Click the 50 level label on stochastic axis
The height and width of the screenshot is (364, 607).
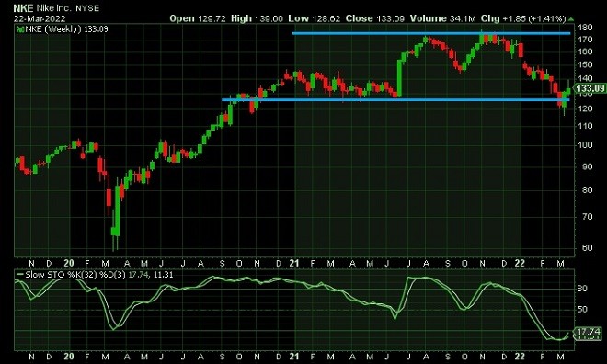582,310
